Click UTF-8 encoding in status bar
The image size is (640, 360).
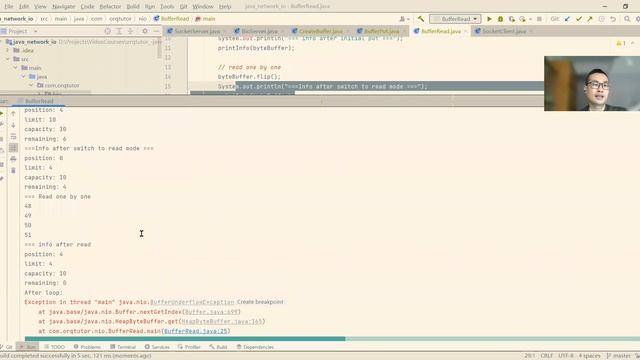pos(566,356)
